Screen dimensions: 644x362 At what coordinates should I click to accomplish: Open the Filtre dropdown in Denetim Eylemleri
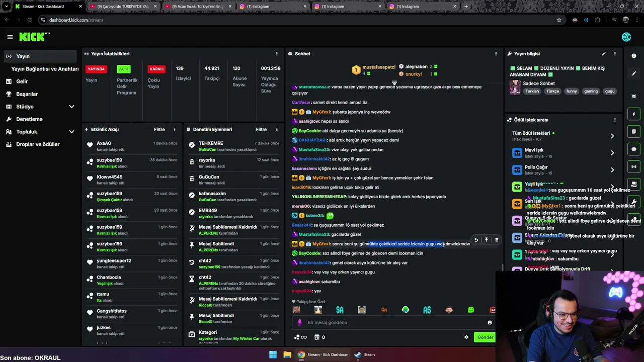click(261, 130)
